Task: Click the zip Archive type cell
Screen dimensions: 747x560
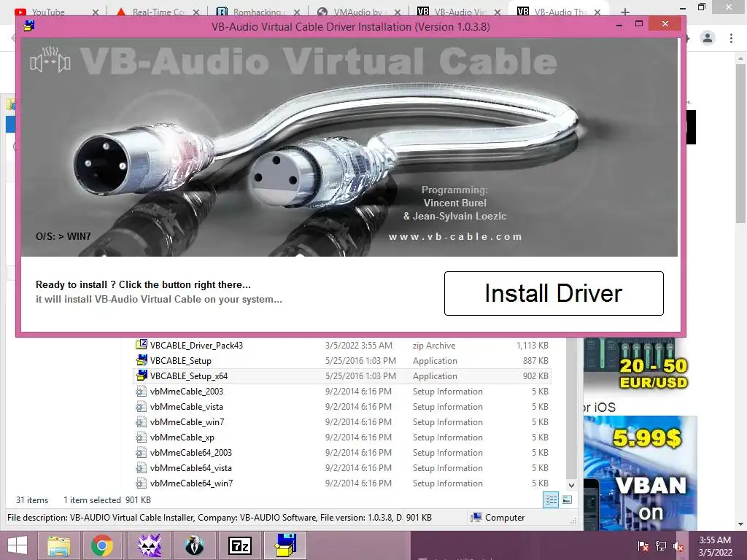Action: coord(434,345)
